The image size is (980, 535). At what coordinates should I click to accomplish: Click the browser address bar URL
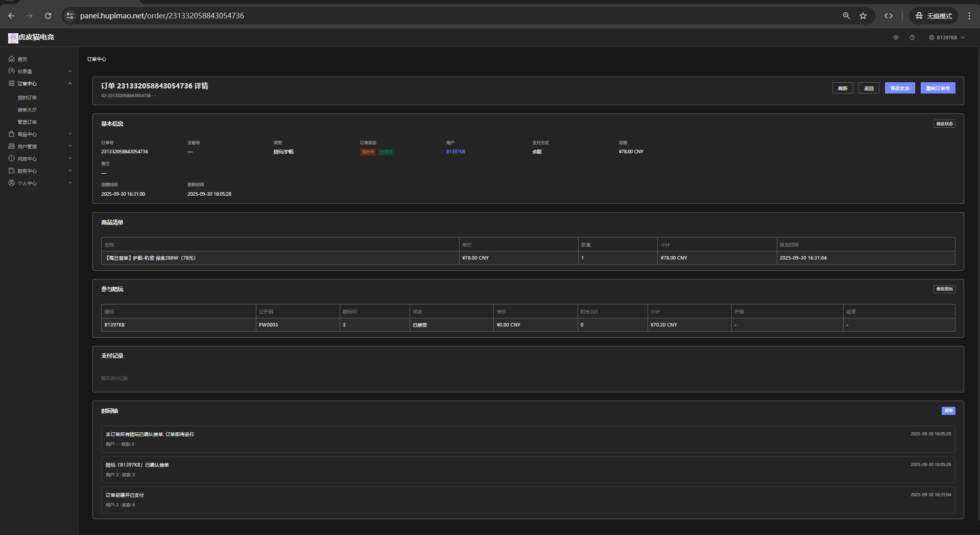[x=162, y=16]
